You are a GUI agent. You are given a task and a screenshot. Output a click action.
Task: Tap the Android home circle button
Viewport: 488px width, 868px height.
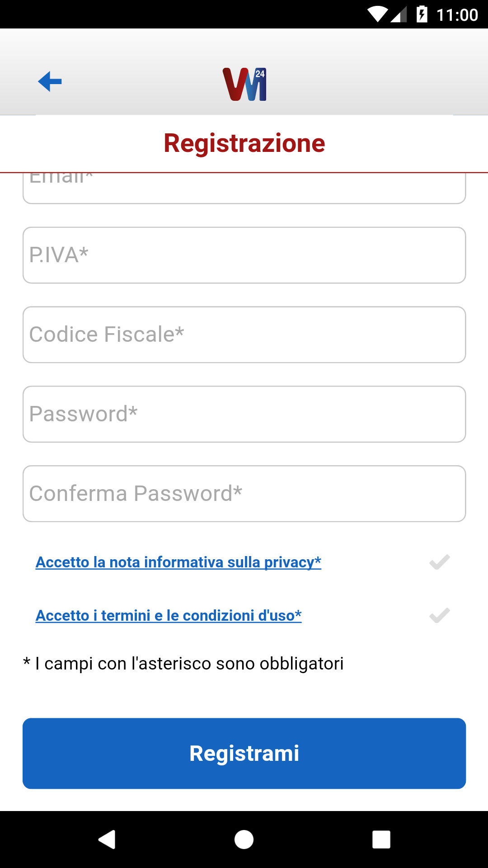coord(244,840)
